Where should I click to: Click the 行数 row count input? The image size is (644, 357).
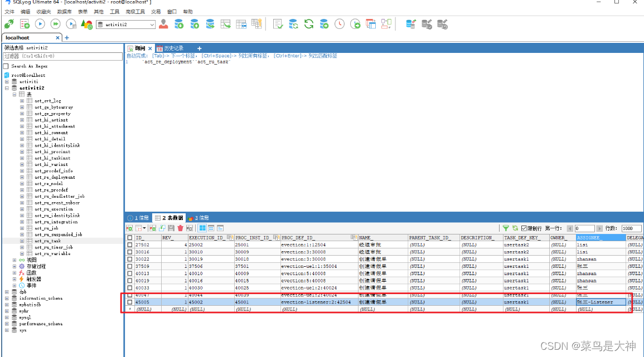coord(631,228)
